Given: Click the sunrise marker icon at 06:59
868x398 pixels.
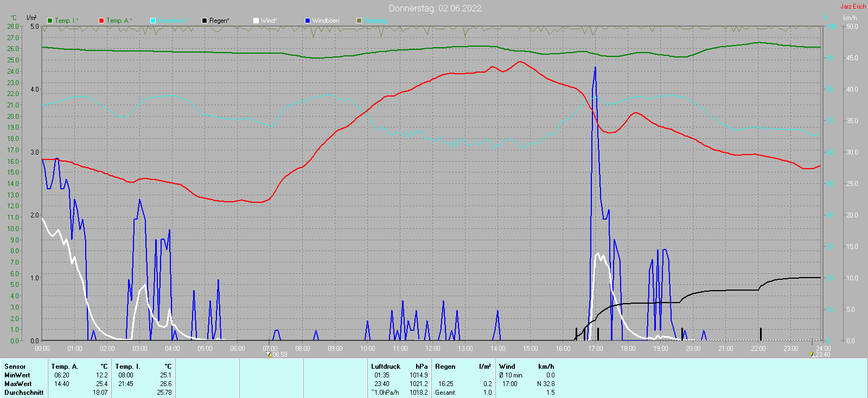Looking at the screenshot, I should pos(269,355).
